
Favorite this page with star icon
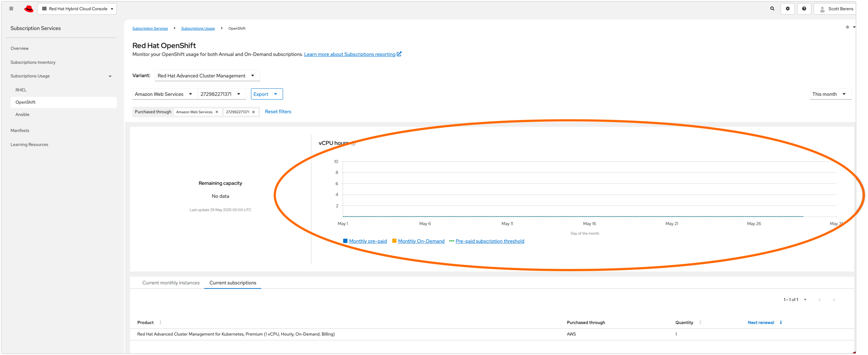847,27
